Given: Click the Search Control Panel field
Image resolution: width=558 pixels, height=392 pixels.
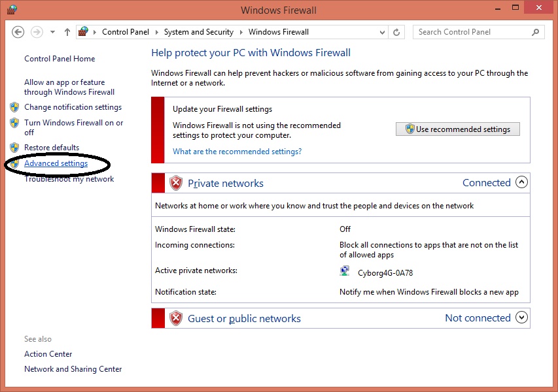Looking at the screenshot, I should point(478,33).
